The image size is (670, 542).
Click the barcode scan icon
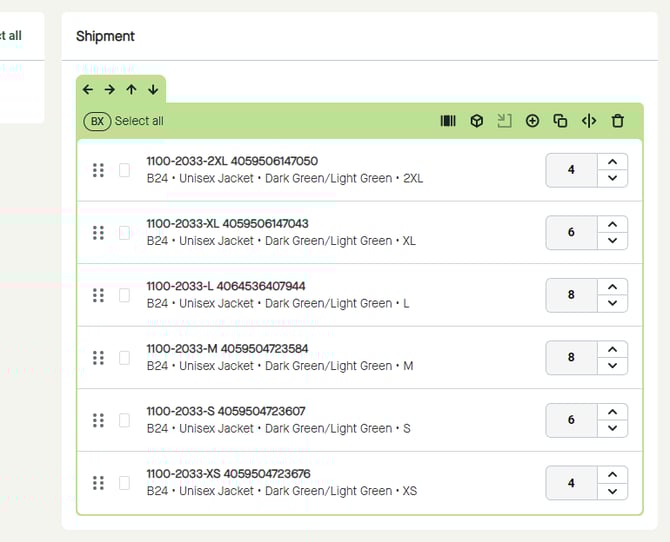click(x=448, y=121)
